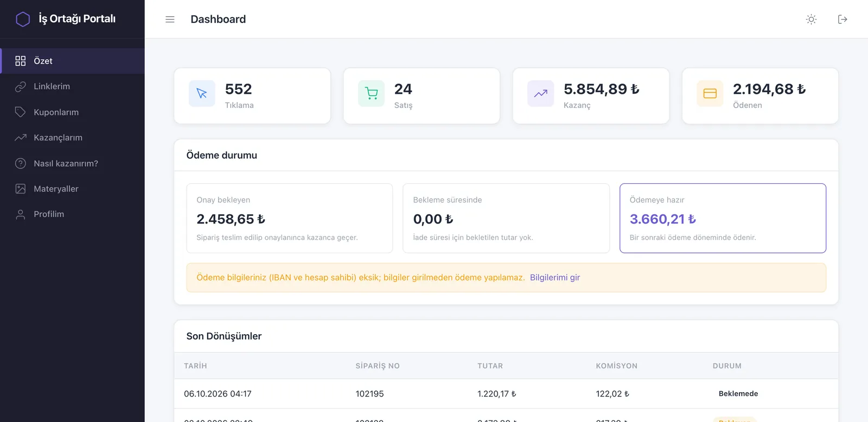Click the 2.194,68 ₺ Ödenen value
Screen dimensions: 868x422
click(x=769, y=89)
